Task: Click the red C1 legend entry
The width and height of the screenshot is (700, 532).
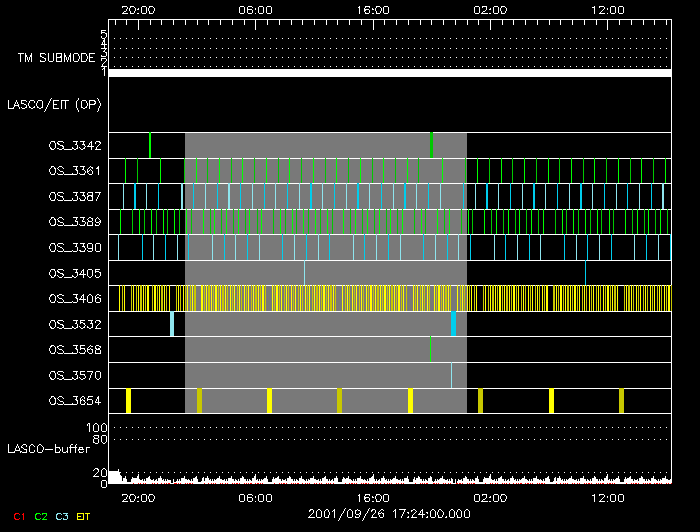Action: click(x=19, y=516)
